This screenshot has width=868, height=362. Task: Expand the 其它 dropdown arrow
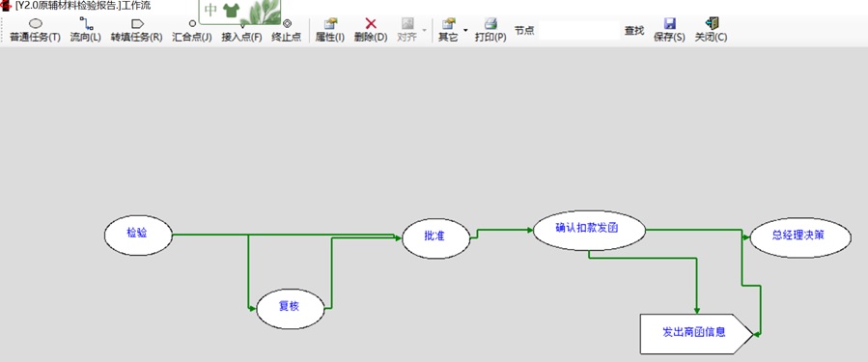pos(465,30)
